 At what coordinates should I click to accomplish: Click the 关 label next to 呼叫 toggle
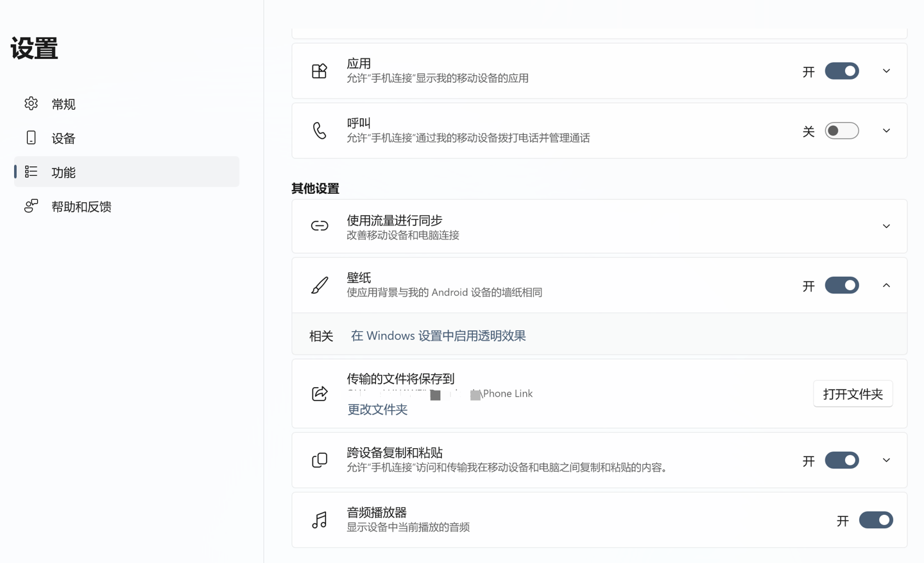click(x=809, y=131)
